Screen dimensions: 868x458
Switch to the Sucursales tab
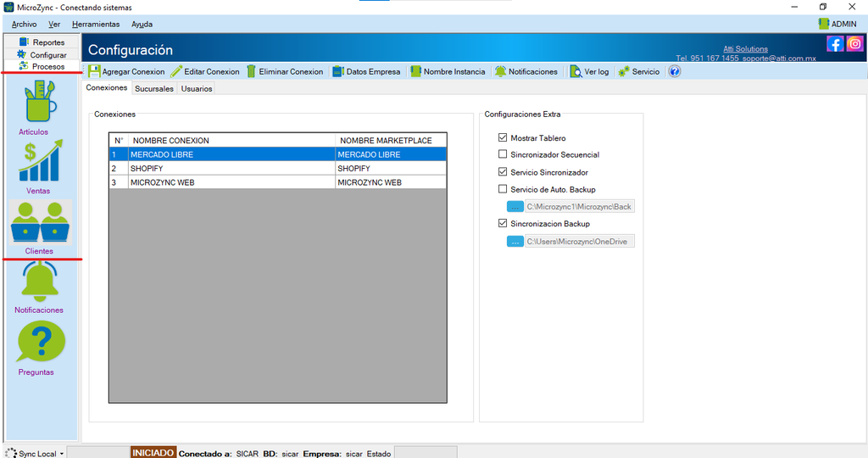pos(154,88)
